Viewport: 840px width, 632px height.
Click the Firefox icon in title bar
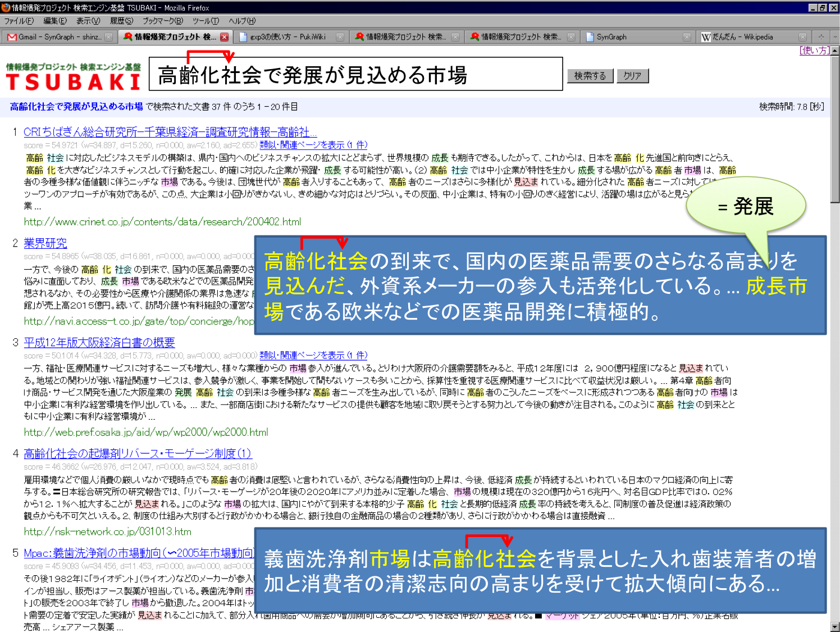(x=6, y=7)
